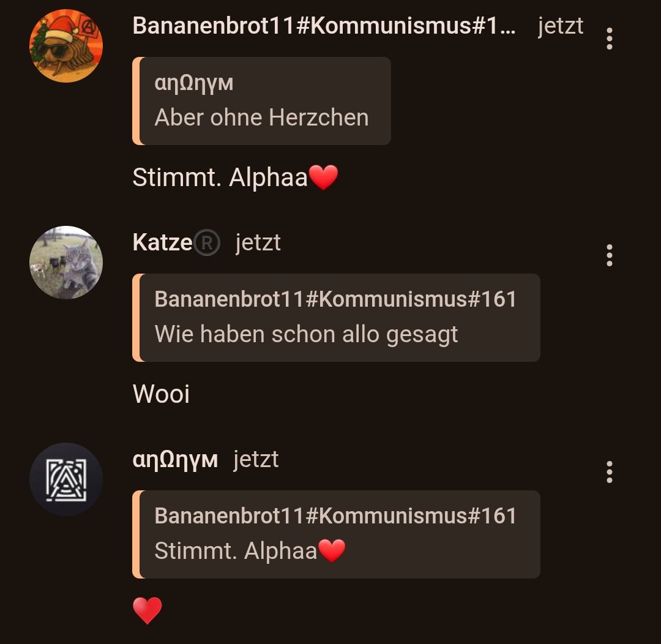The image size is (661, 644).
Task: Open the three-dot menu on Bananenbrot11's message
Action: 609,39
